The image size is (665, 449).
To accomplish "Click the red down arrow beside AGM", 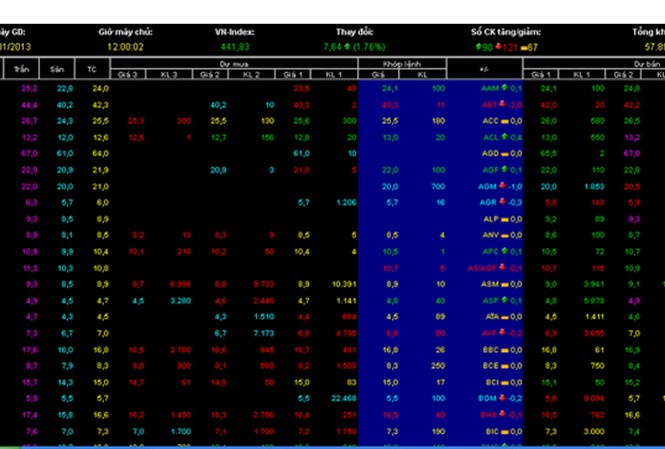I will click(x=503, y=186).
